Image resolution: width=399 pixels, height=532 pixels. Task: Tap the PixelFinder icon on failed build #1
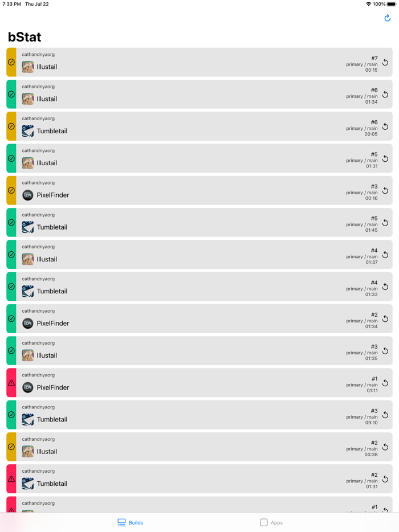28,387
